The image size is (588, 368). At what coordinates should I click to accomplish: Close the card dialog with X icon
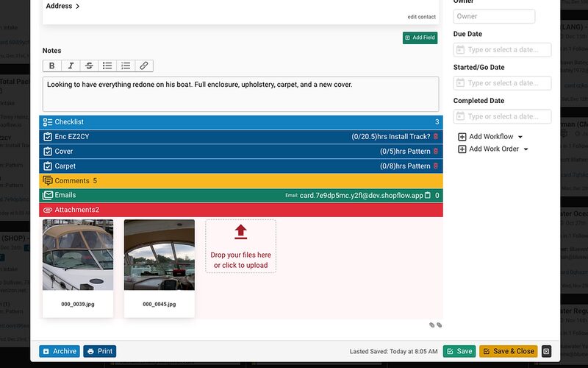tap(546, 352)
